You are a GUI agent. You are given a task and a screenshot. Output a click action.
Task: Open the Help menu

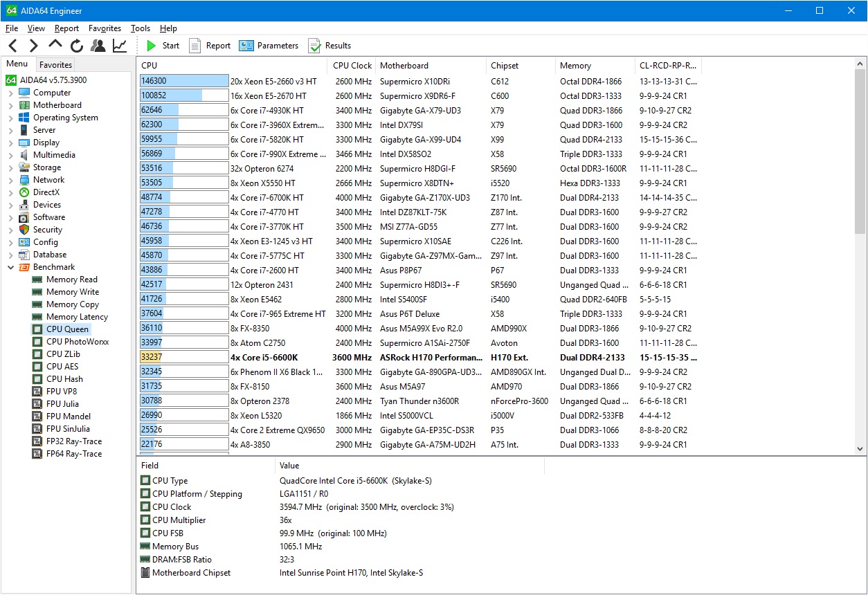pyautogui.click(x=168, y=28)
